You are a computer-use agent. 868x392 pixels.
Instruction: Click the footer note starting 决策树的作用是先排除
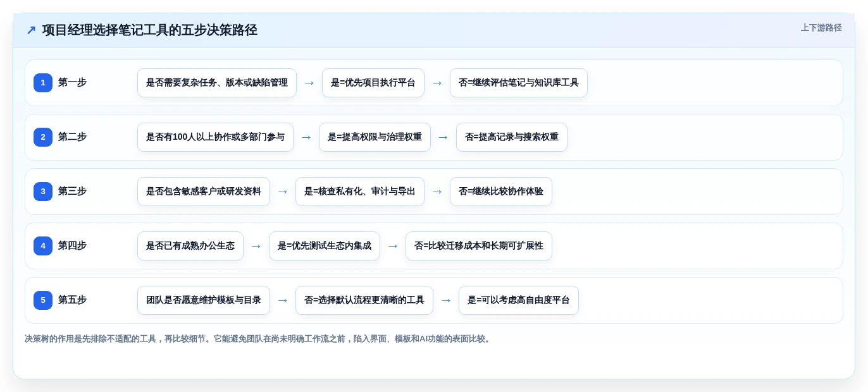[x=257, y=339]
